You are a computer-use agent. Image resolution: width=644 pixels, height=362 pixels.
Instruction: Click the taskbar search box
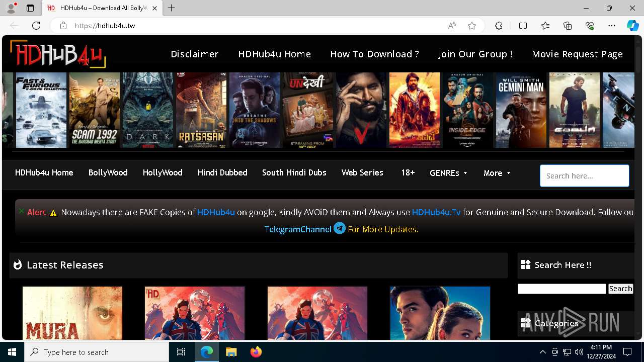coord(97,352)
